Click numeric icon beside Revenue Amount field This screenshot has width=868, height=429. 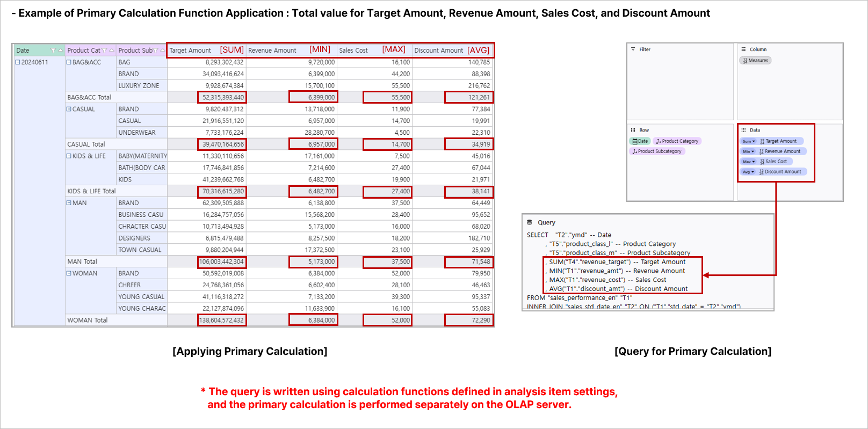pos(762,151)
